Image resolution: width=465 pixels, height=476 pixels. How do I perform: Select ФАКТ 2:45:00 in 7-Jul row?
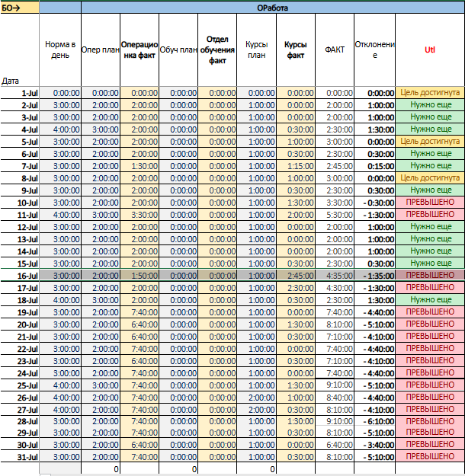tap(335, 166)
